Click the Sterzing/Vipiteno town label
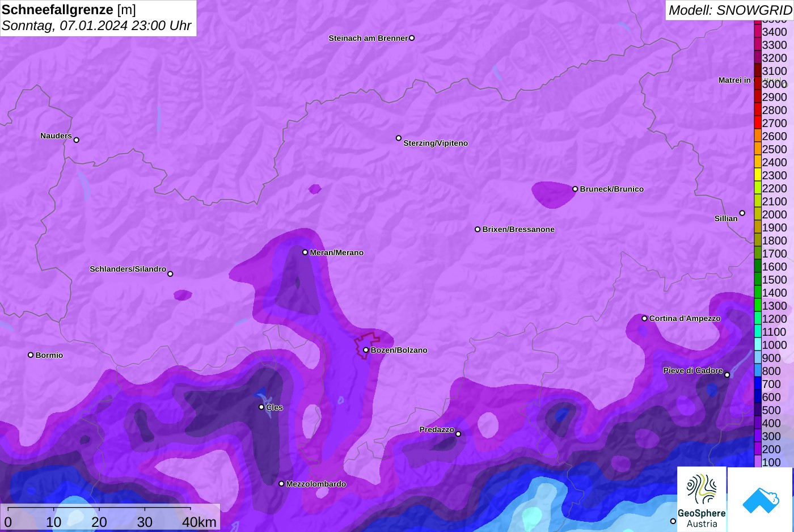 tap(435, 143)
